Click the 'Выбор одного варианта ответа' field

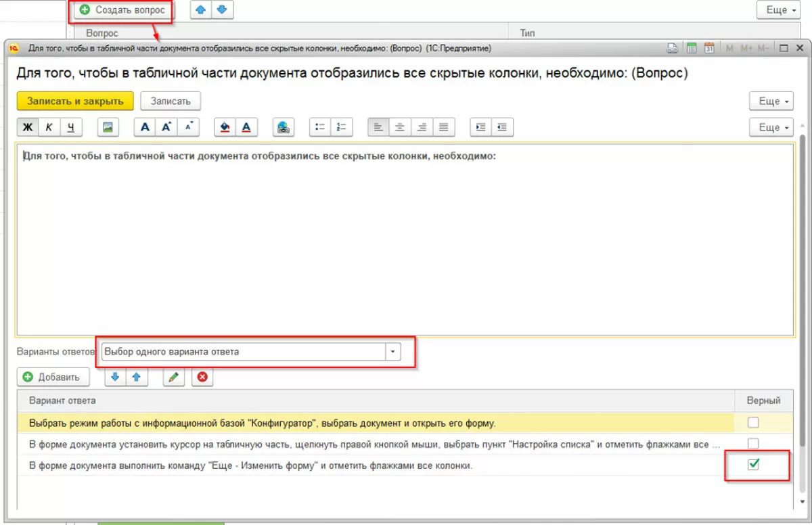tap(243, 352)
